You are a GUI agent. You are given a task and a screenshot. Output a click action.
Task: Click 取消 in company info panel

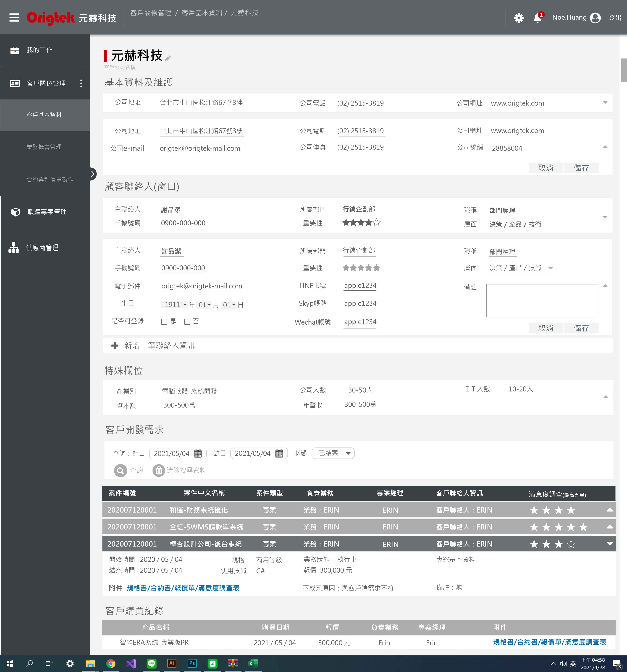coord(546,168)
